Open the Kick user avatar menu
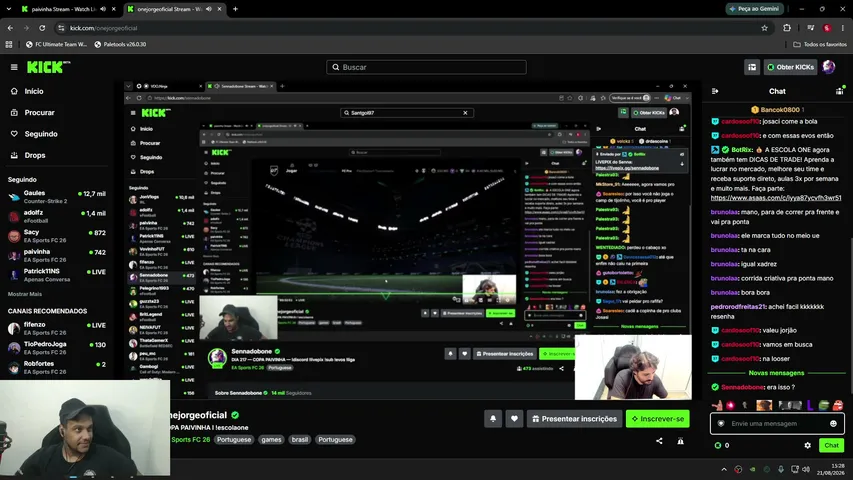The width and height of the screenshot is (853, 480). click(x=829, y=67)
